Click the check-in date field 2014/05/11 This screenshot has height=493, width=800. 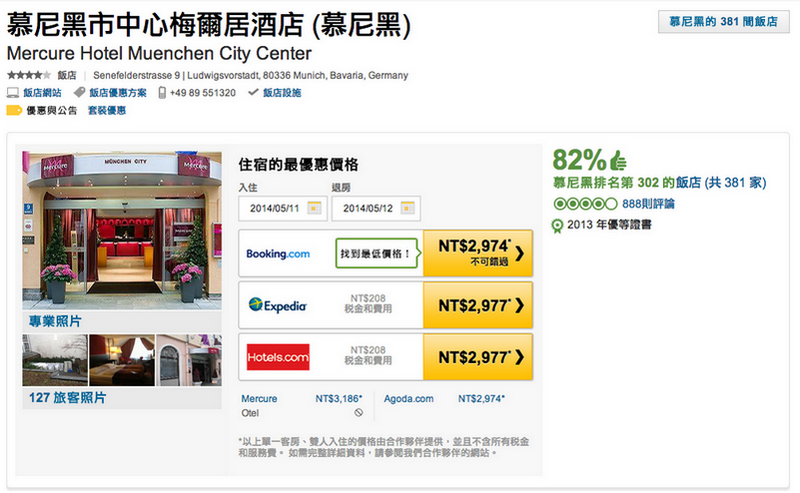283,208
